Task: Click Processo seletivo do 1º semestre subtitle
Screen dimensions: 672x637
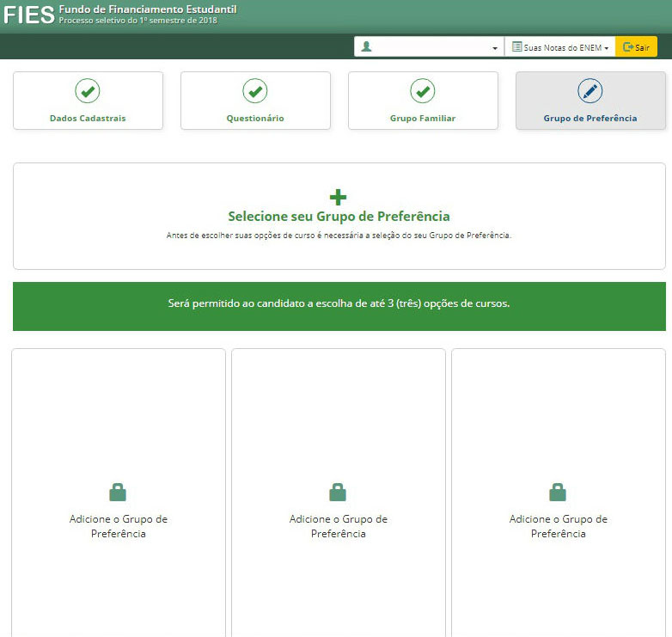Action: [138, 20]
